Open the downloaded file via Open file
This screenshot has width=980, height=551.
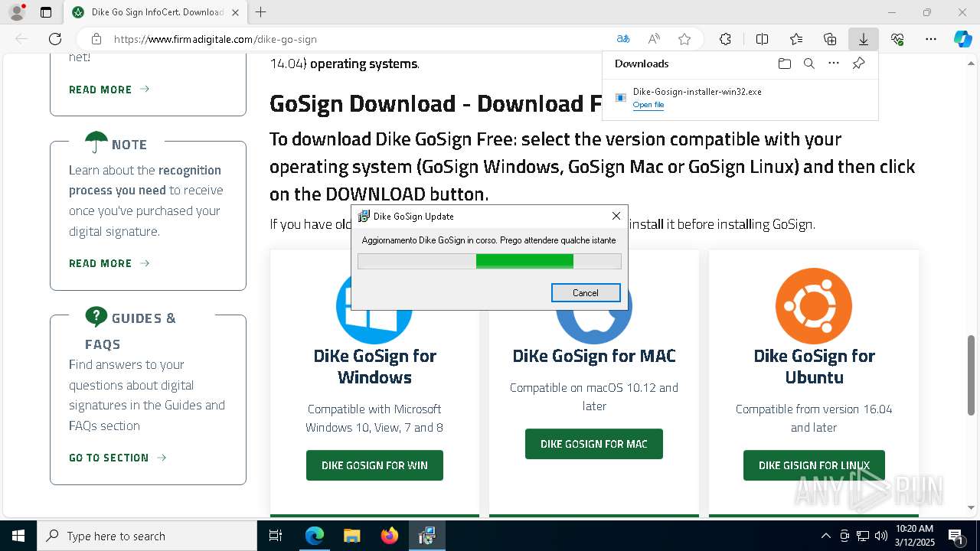(x=648, y=105)
